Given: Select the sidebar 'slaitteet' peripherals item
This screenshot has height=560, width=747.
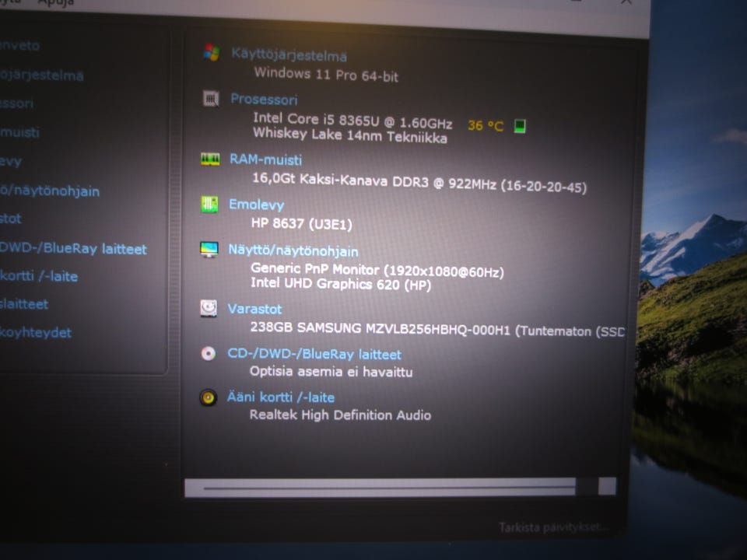Looking at the screenshot, I should pyautogui.click(x=24, y=304).
